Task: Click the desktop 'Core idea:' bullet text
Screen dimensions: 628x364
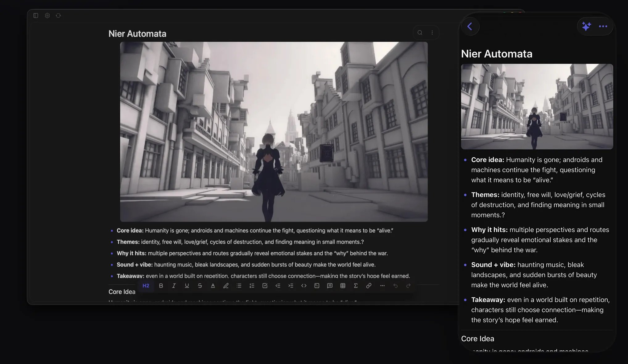Action: click(255, 230)
